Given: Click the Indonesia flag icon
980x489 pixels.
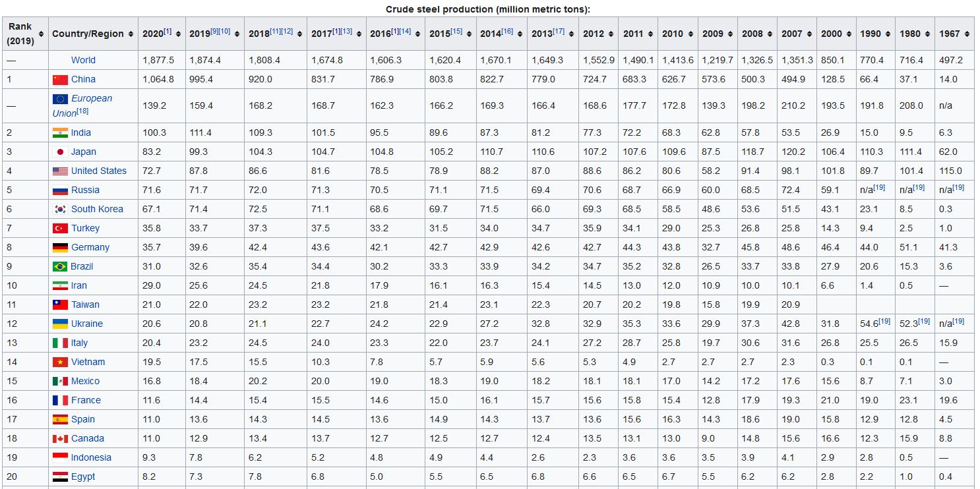Looking at the screenshot, I should coord(61,457).
